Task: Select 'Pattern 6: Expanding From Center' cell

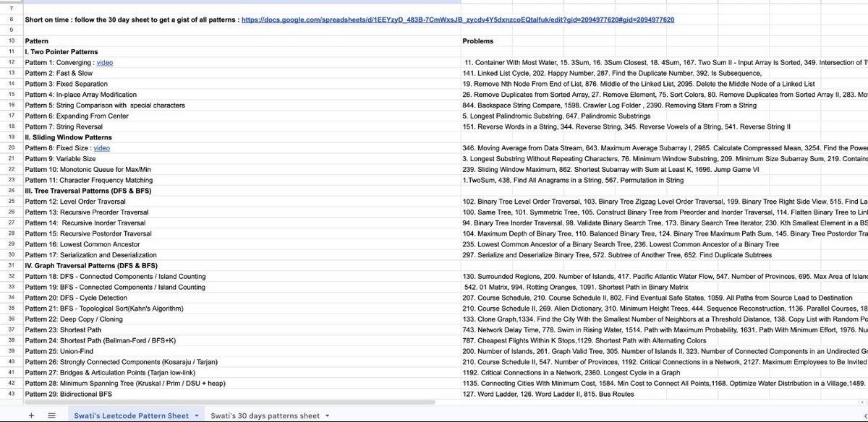Action: (241, 116)
